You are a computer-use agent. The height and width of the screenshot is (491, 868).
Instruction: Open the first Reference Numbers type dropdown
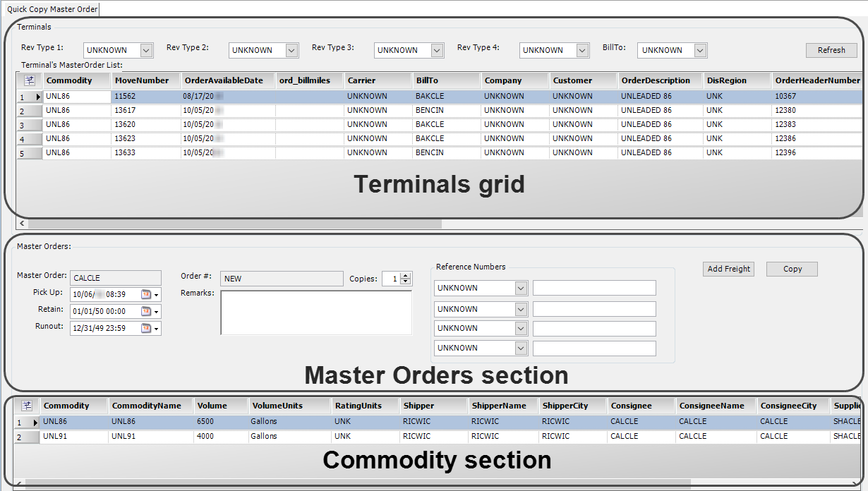[521, 288]
